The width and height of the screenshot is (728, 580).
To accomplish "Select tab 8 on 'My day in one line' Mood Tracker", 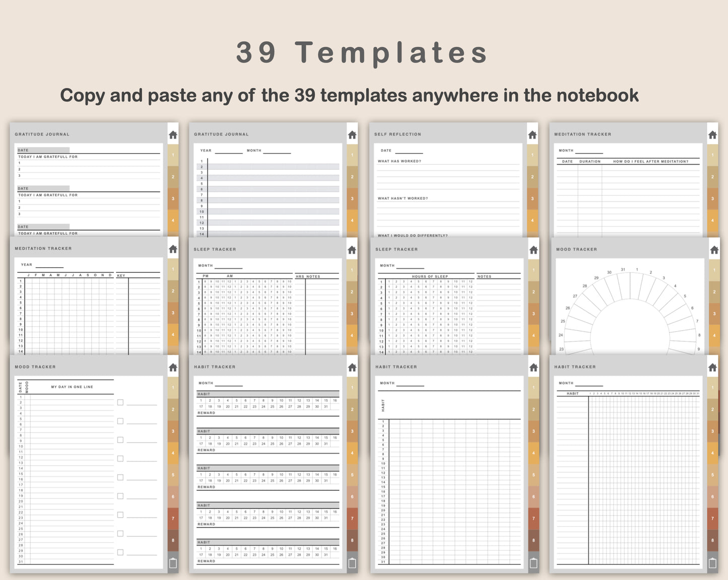I will (x=173, y=540).
